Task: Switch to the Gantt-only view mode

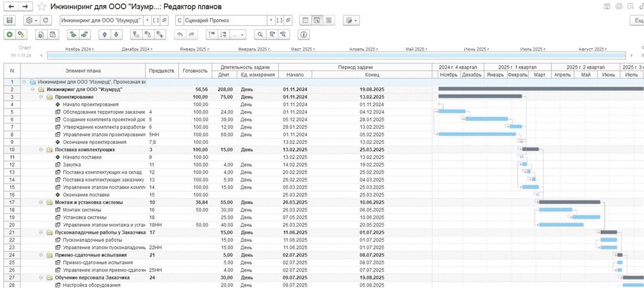Action: (x=329, y=20)
